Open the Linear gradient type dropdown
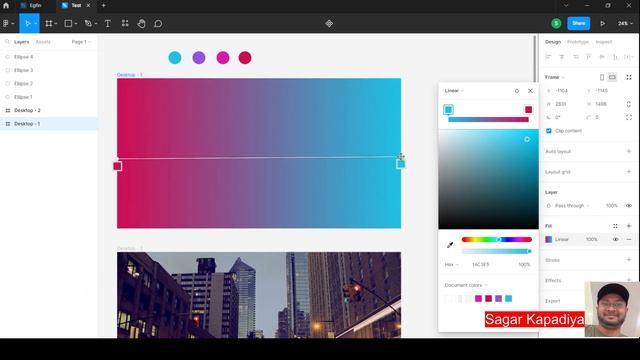Image resolution: width=640 pixels, height=360 pixels. pos(454,91)
